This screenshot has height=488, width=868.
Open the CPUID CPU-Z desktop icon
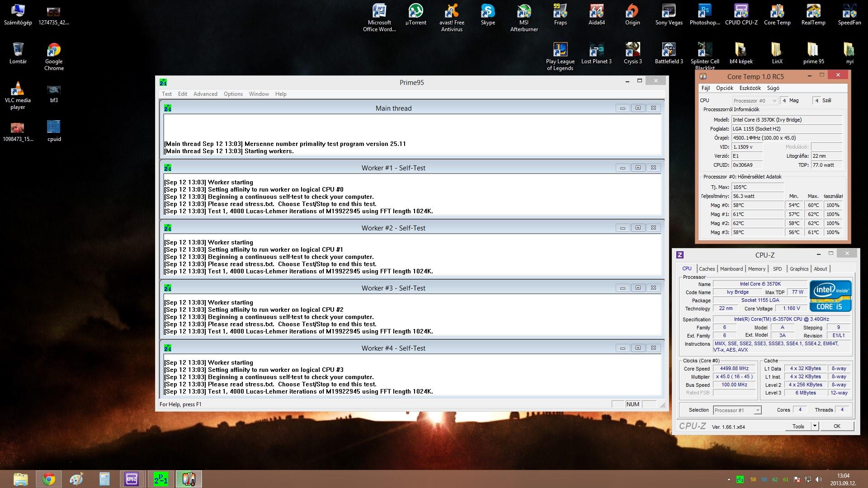[741, 14]
